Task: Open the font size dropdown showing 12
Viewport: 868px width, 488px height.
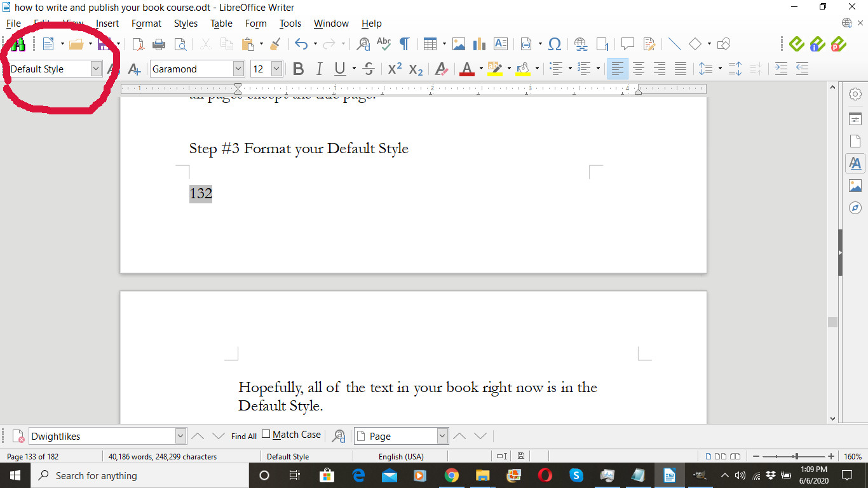Action: click(x=276, y=69)
